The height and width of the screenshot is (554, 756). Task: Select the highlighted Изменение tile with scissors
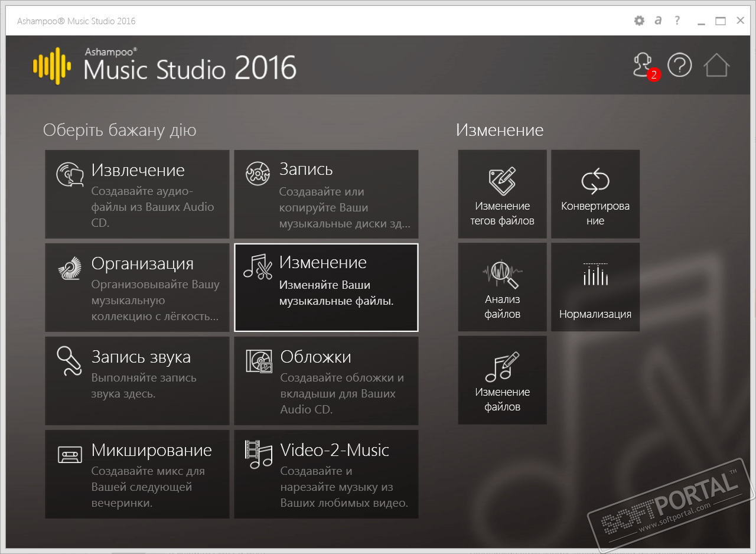coord(327,288)
